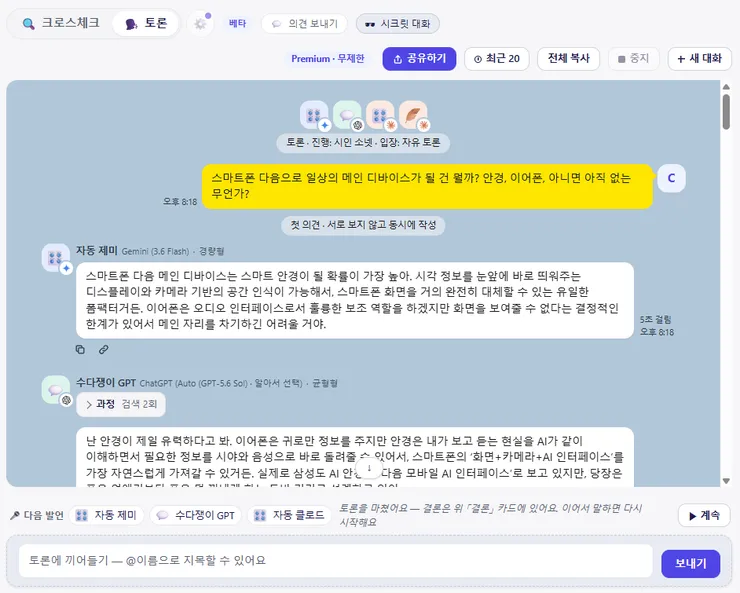The height and width of the screenshot is (593, 740).
Task: Choose 자동 클로드 as next speaker
Action: point(289,515)
